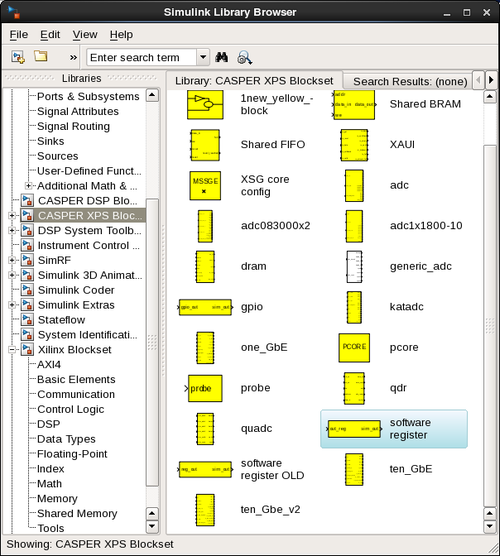Select the white generic_adc block

pyautogui.click(x=354, y=267)
